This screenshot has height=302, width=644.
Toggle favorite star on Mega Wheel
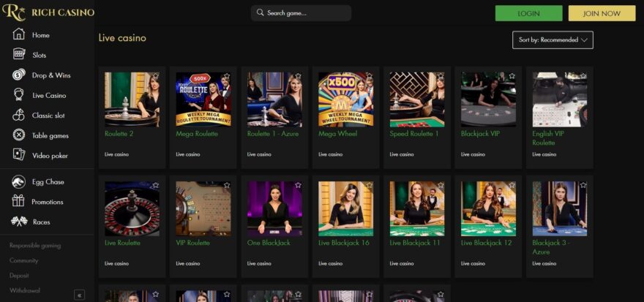(x=369, y=76)
